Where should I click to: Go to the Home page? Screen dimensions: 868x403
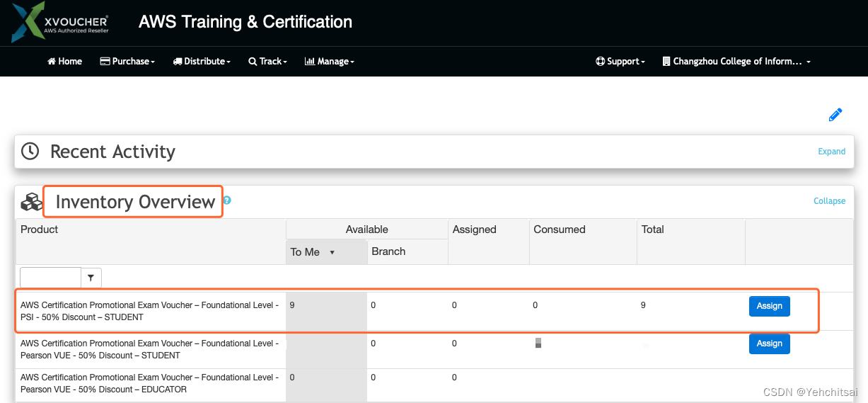click(x=64, y=62)
